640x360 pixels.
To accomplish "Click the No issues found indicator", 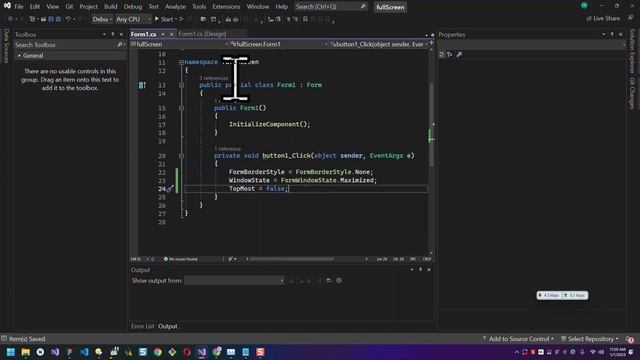I will coord(181,259).
